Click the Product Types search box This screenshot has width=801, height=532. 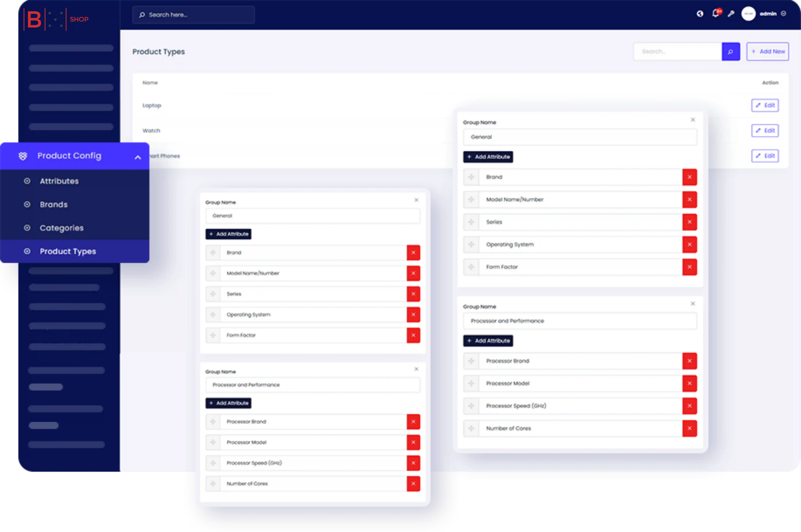coord(677,52)
